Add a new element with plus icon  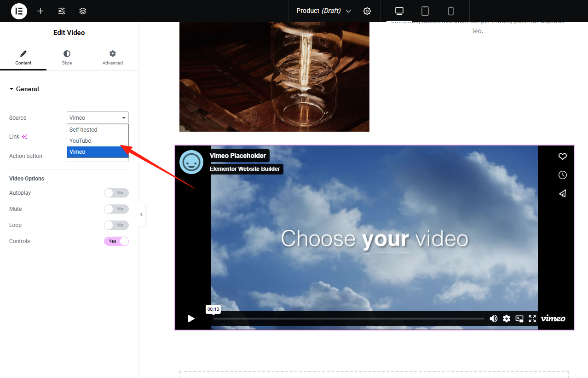point(40,11)
